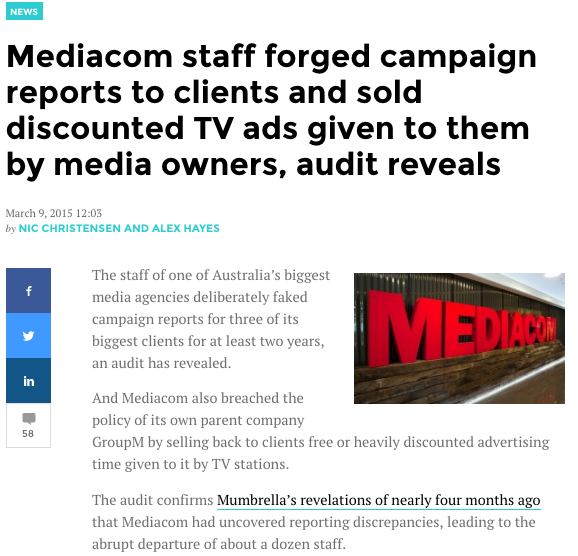Click the March 9, 2015 12:03 timestamp
The height and width of the screenshot is (556, 578).
pyautogui.click(x=54, y=213)
